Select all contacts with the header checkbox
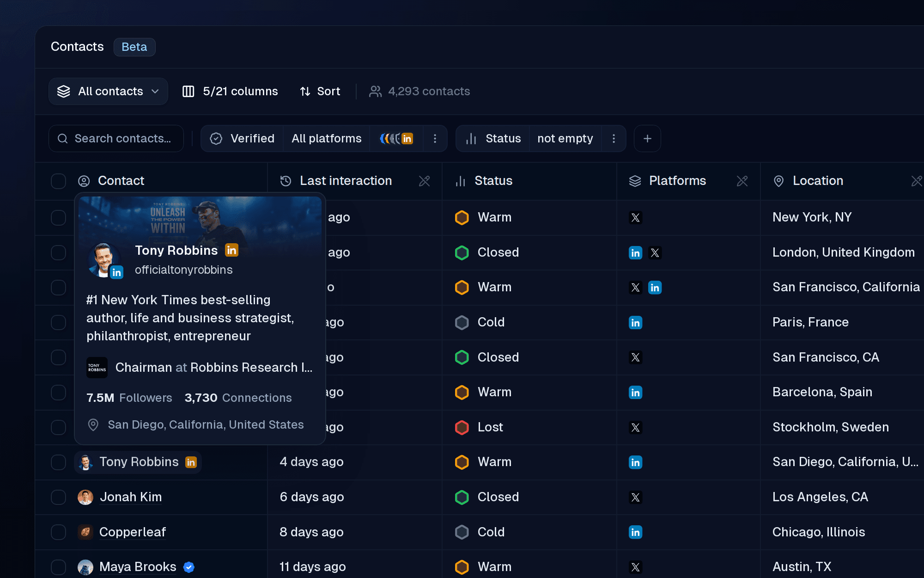The image size is (924, 578). (58, 181)
